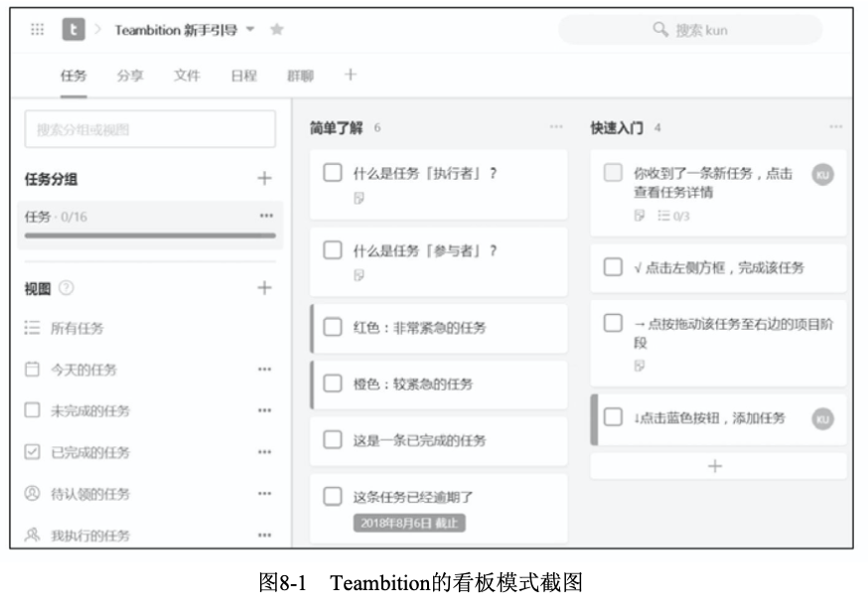Select the 今天的任务 view
The height and width of the screenshot is (614, 868).
(x=83, y=370)
